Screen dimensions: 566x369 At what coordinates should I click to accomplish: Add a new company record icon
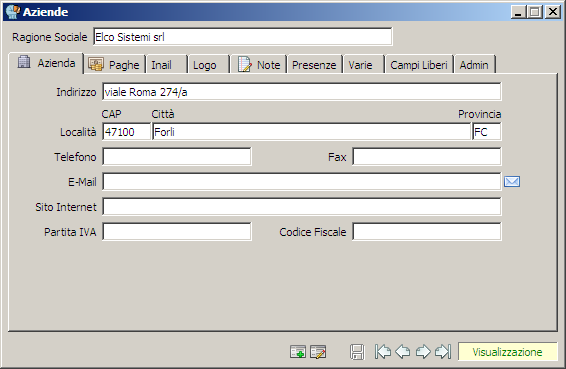[x=298, y=352]
